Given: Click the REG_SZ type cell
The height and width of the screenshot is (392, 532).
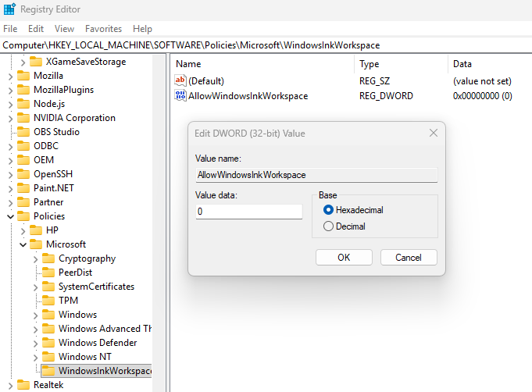Looking at the screenshot, I should tap(374, 81).
